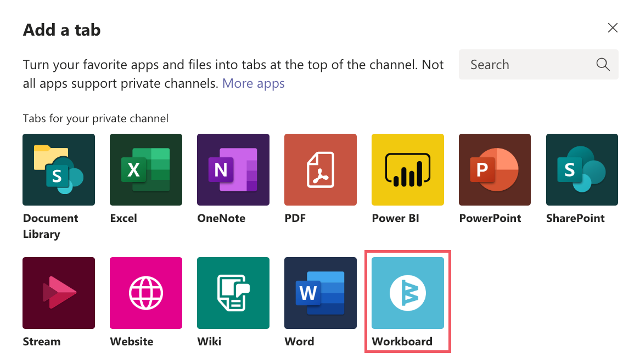Pick the Power BI icon
The image size is (640, 364).
click(408, 169)
